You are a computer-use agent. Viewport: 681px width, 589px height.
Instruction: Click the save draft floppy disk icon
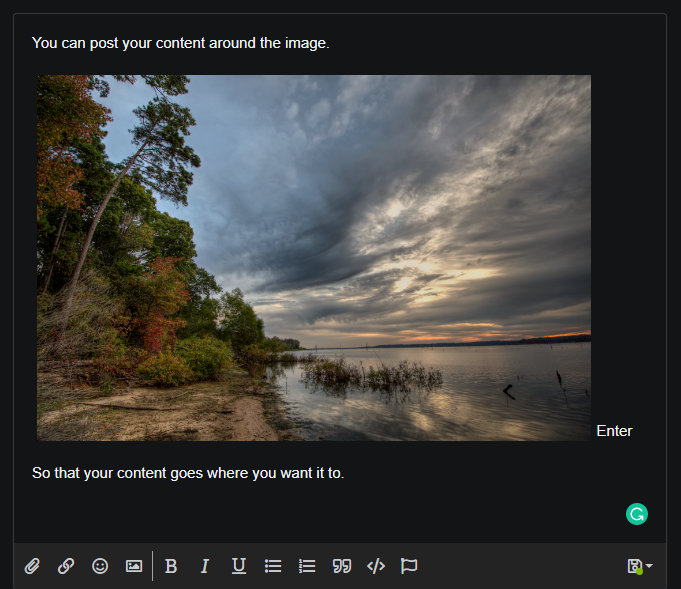click(634, 566)
